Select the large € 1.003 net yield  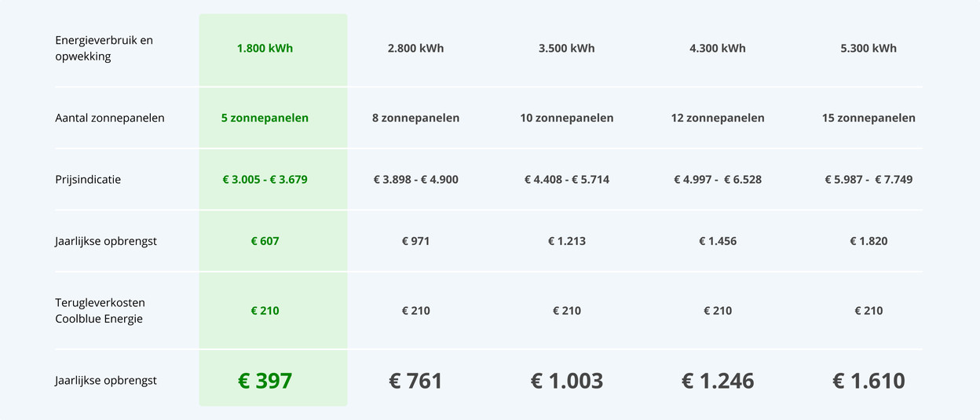[566, 381]
